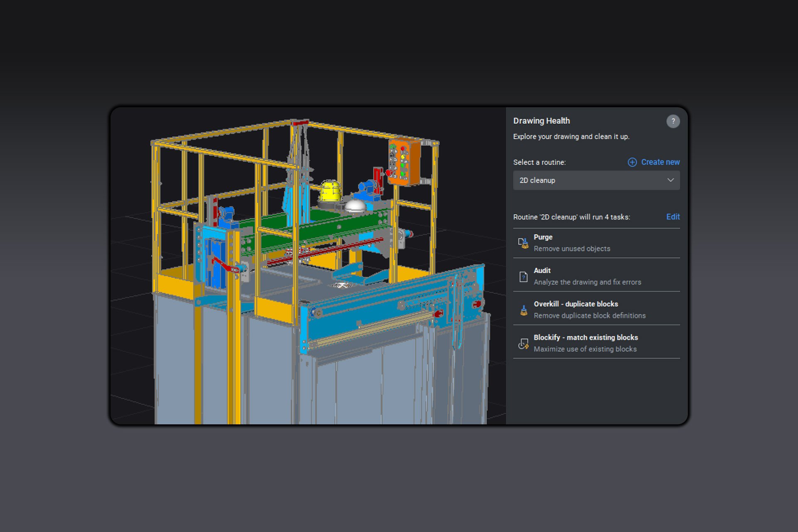Click the plus icon next to Create new

tap(631, 162)
